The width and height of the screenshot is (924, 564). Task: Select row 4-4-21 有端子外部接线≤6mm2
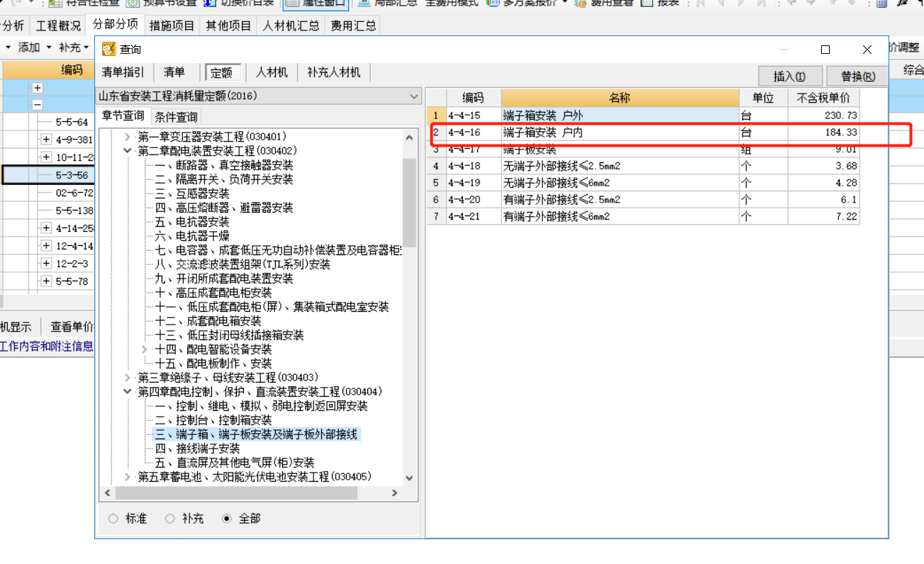[x=642, y=217]
